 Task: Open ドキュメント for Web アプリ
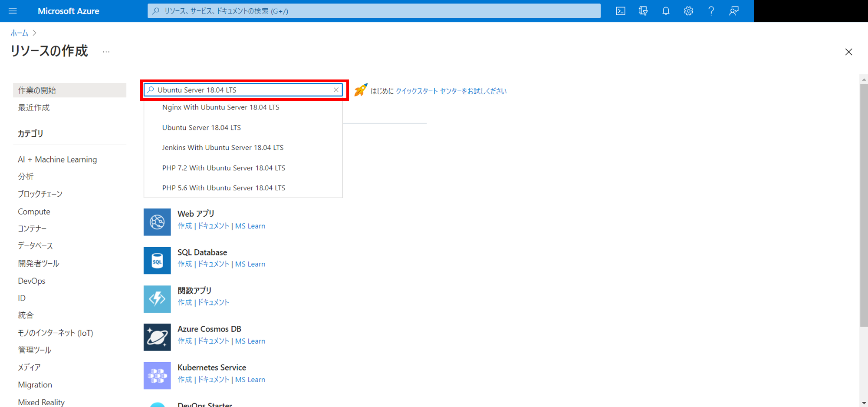pos(213,226)
